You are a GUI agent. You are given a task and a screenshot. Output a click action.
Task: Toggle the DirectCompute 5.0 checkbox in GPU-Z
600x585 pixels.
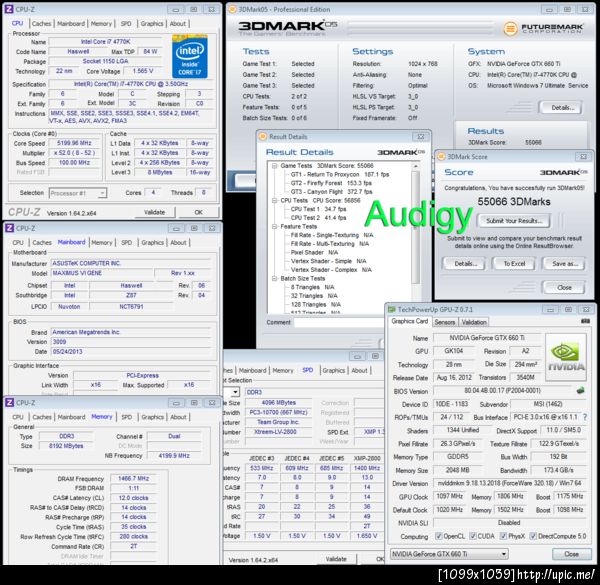(x=533, y=536)
